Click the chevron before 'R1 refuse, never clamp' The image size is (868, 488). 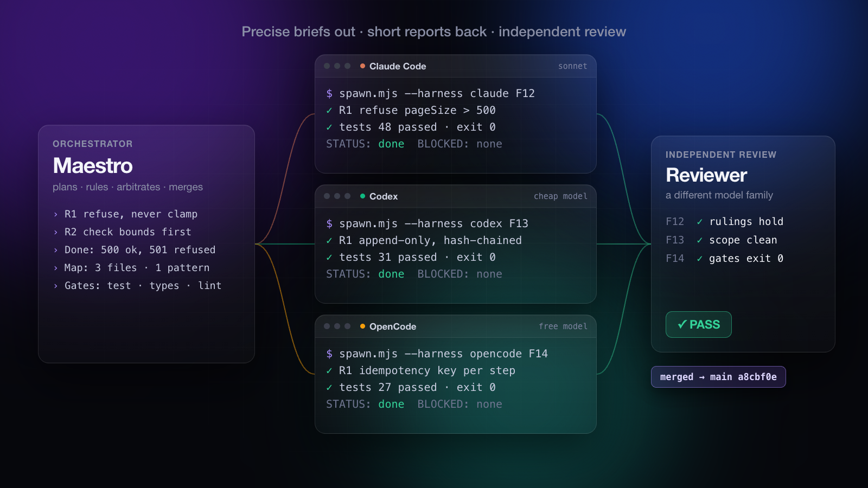click(x=55, y=215)
